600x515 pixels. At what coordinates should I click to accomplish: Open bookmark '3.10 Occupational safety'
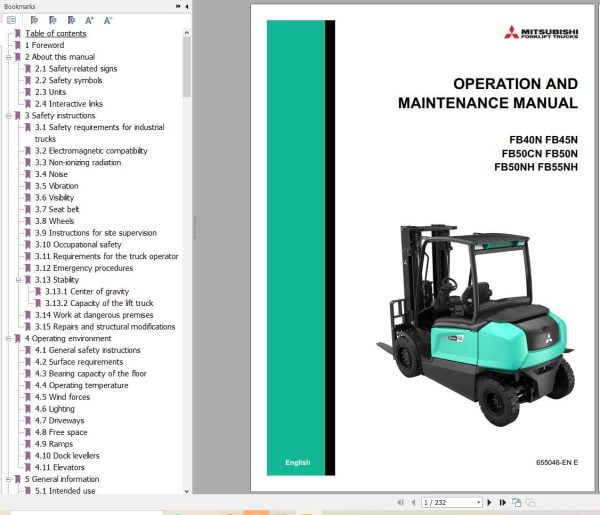pyautogui.click(x=78, y=244)
